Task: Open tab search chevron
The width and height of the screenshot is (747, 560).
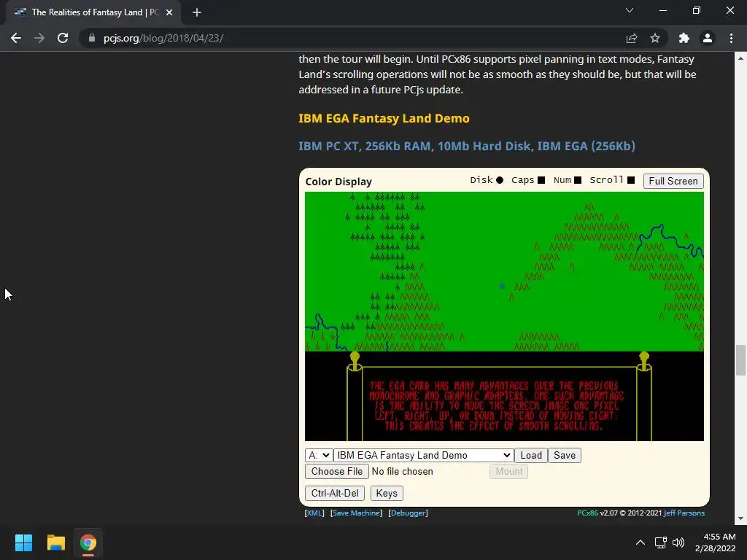Action: coord(630,10)
